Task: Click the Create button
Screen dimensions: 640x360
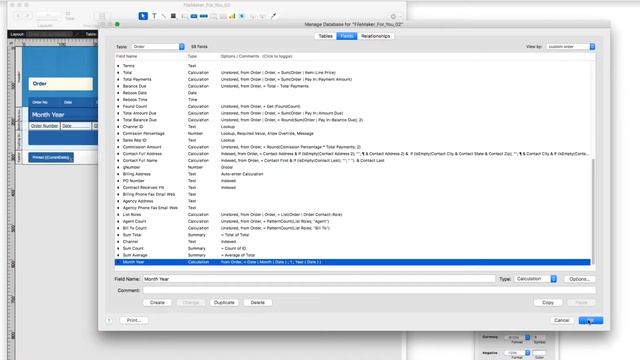Action: 157,302
